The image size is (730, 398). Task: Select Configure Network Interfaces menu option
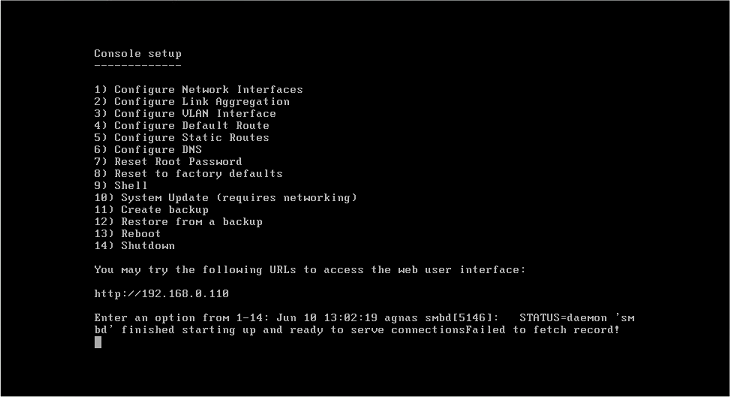point(198,89)
